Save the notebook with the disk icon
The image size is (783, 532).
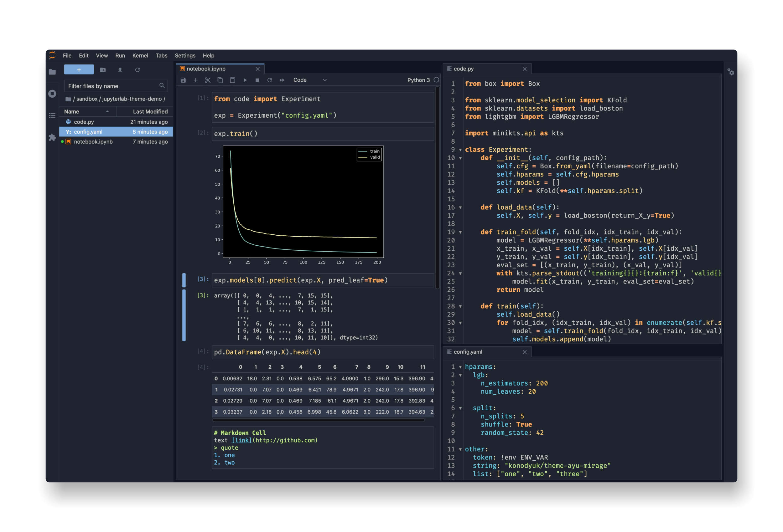coord(183,80)
